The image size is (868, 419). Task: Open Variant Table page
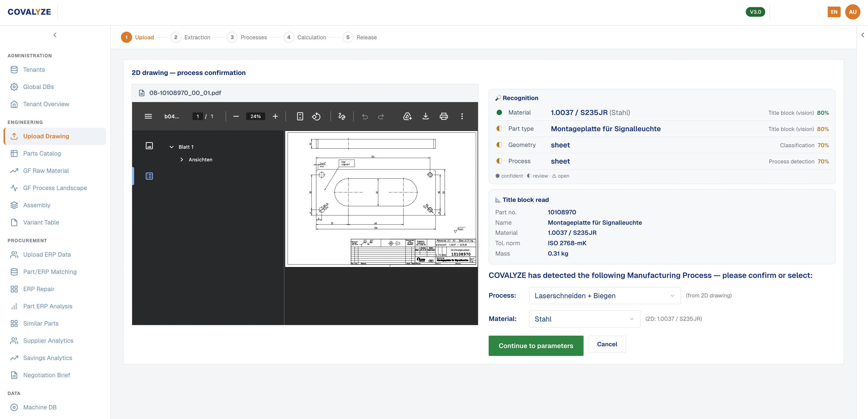[55, 222]
